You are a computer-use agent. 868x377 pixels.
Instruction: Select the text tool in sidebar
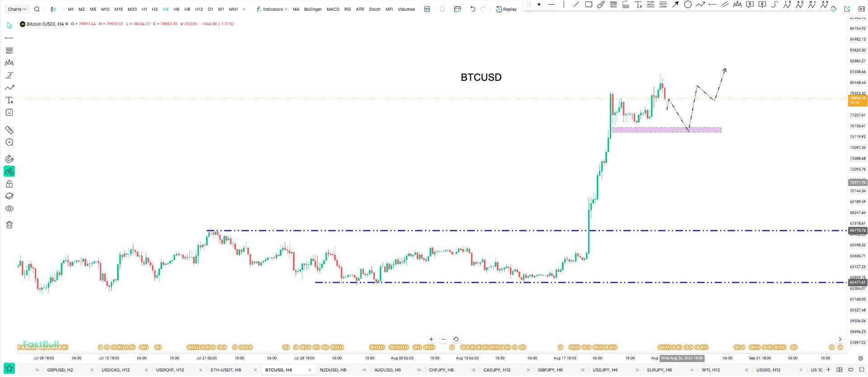9,100
